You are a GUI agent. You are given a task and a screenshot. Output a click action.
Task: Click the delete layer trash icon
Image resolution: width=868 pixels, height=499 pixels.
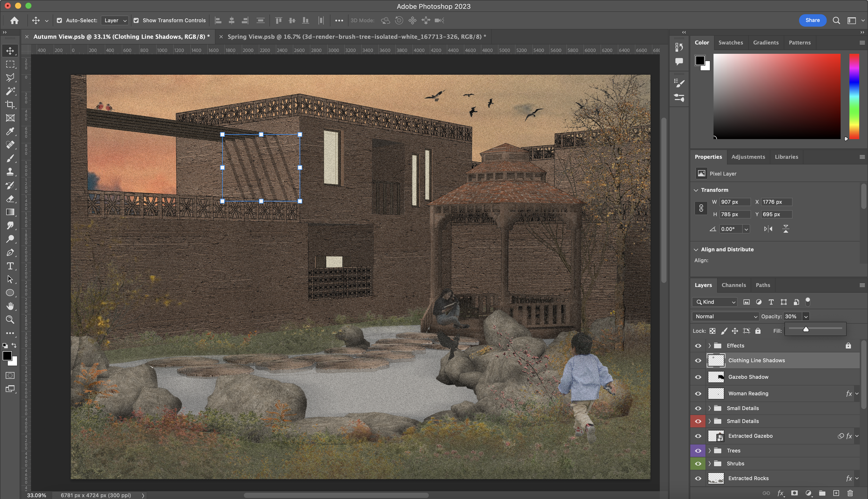tap(850, 493)
